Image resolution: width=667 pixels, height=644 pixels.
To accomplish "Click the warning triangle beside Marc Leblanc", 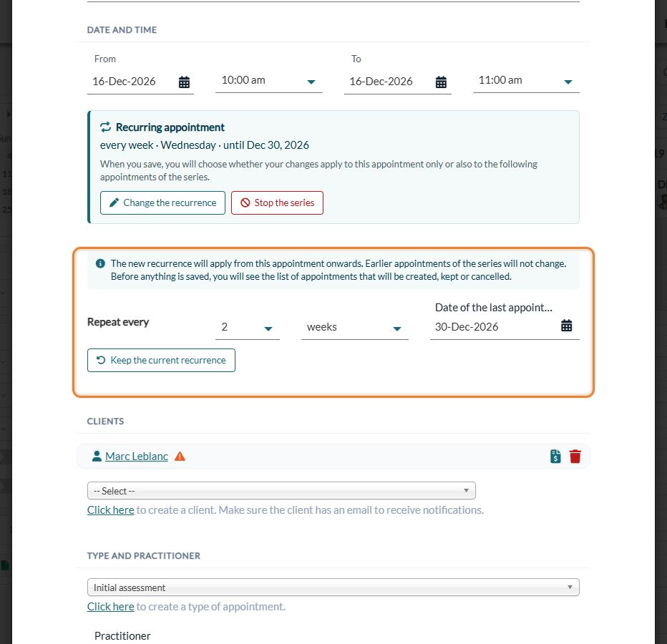I will click(x=180, y=456).
